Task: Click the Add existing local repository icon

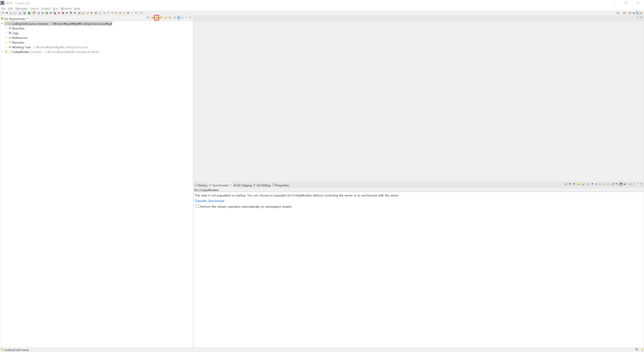Action: (153, 18)
